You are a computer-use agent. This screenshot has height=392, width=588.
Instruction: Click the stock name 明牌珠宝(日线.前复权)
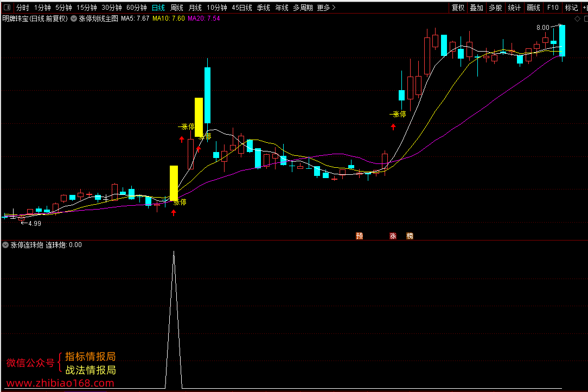pyautogui.click(x=35, y=18)
